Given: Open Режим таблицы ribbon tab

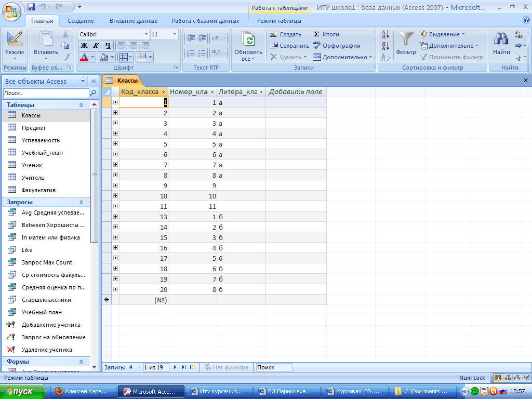Looking at the screenshot, I should coord(279,21).
